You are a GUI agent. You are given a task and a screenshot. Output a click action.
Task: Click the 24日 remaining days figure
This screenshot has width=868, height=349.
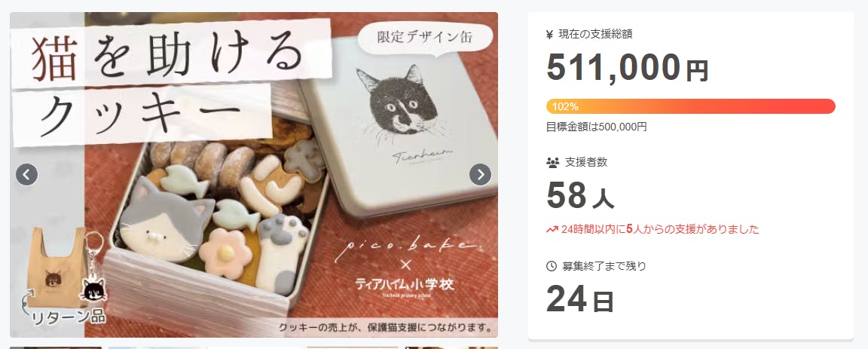[580, 299]
